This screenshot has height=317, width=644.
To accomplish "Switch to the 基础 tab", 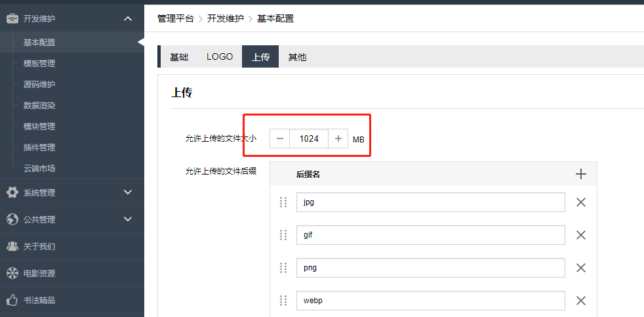I will 179,57.
